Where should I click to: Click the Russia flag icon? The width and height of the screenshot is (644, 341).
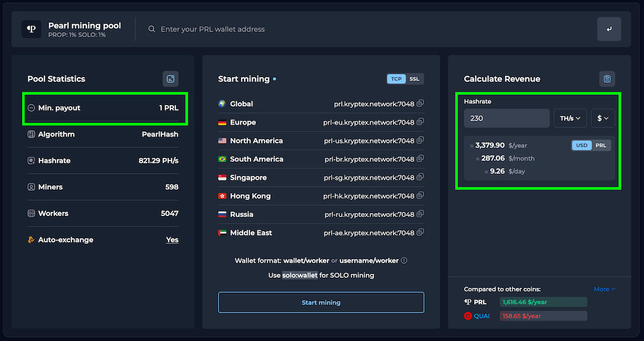[222, 214]
